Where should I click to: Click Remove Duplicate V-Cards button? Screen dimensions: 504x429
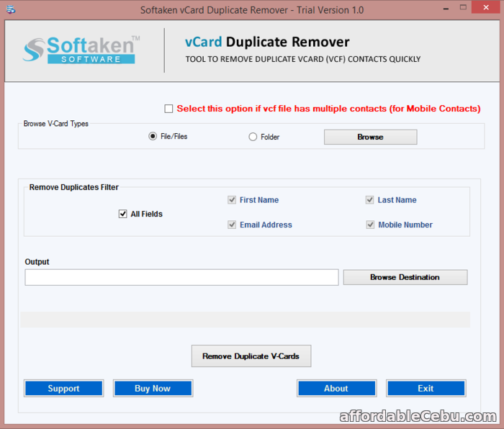(251, 356)
